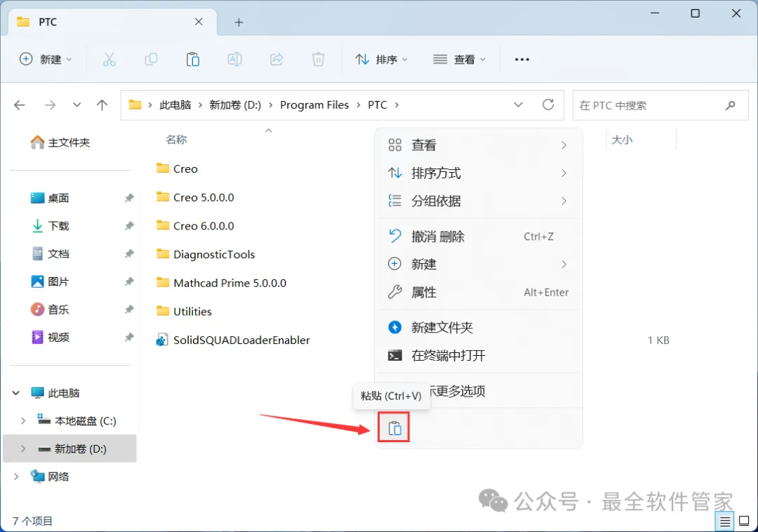The image size is (758, 532).
Task: Open 分组依据 submenu in context menu
Action: pos(478,201)
